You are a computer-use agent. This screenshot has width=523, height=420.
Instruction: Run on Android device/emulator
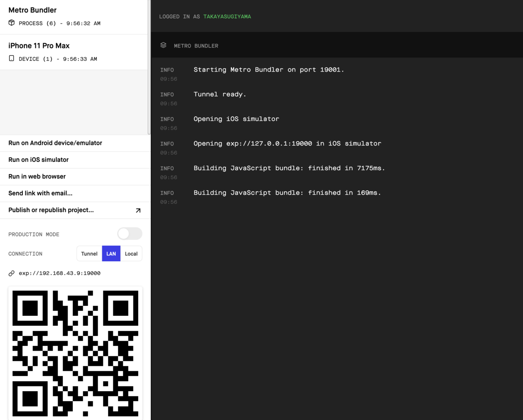click(75, 143)
